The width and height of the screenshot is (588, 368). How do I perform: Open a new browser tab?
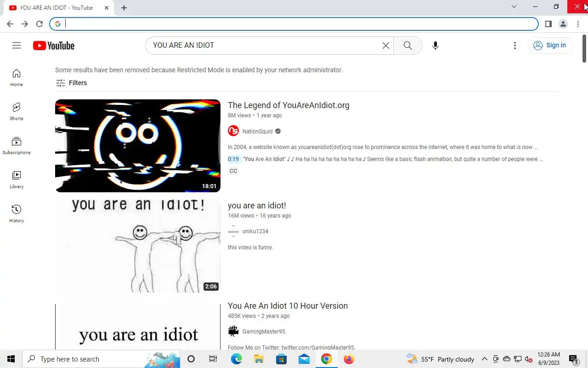124,8
